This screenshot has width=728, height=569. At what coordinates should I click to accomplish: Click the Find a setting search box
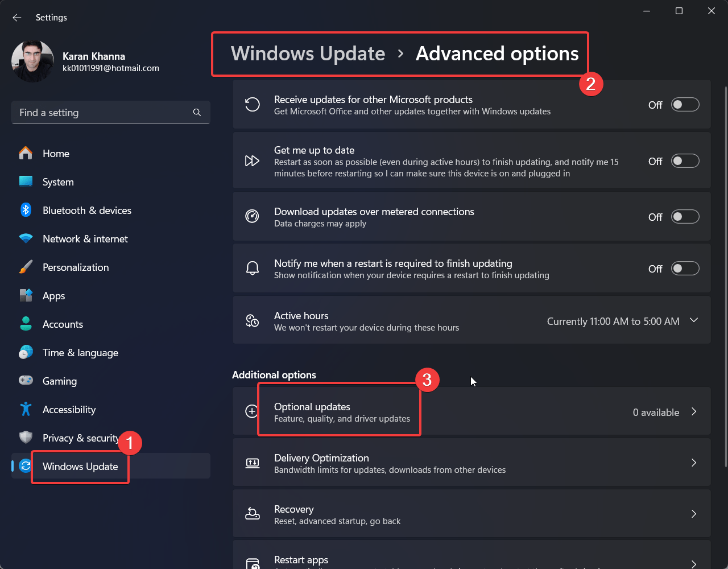pos(102,113)
